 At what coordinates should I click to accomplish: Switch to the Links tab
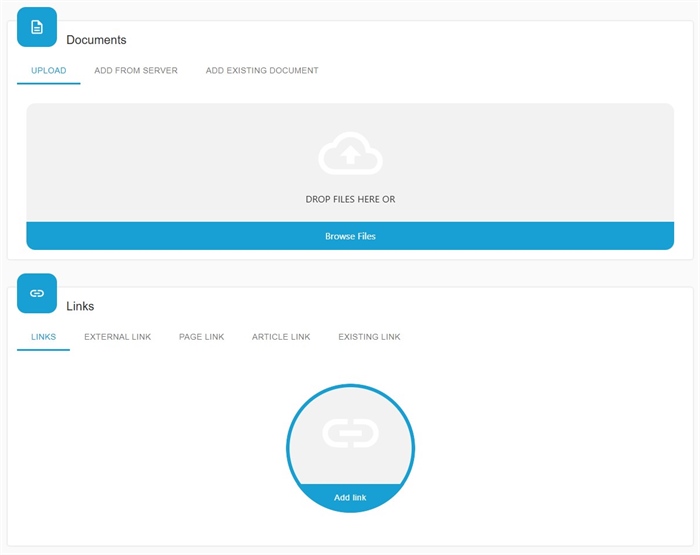tap(43, 337)
